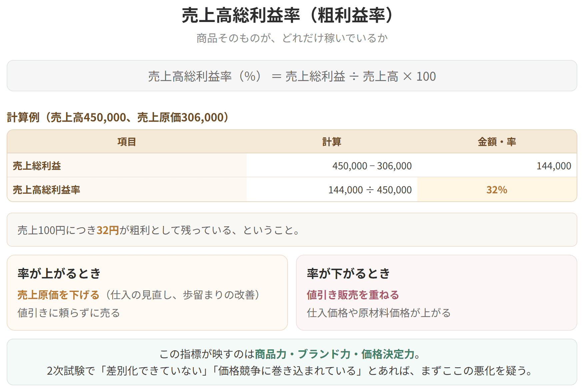
Task: Click the highlighted 32% result cell
Action: [x=497, y=190]
